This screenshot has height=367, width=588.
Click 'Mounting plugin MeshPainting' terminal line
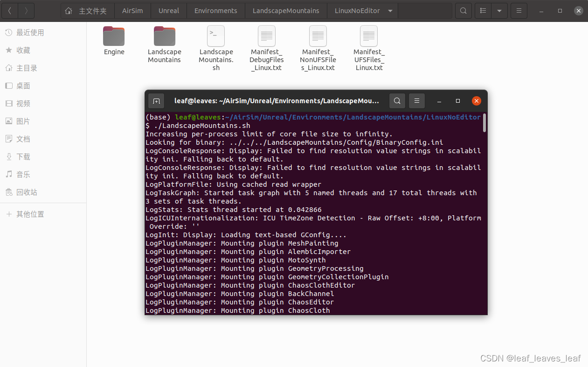242,243
